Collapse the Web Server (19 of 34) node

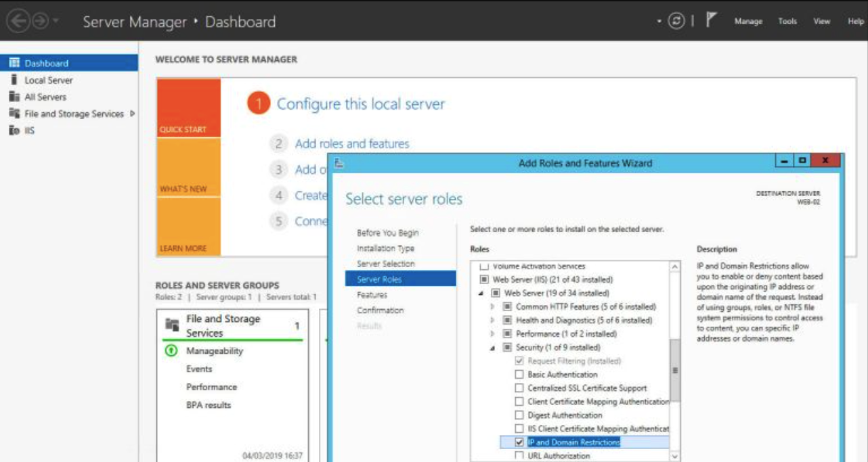tap(481, 294)
